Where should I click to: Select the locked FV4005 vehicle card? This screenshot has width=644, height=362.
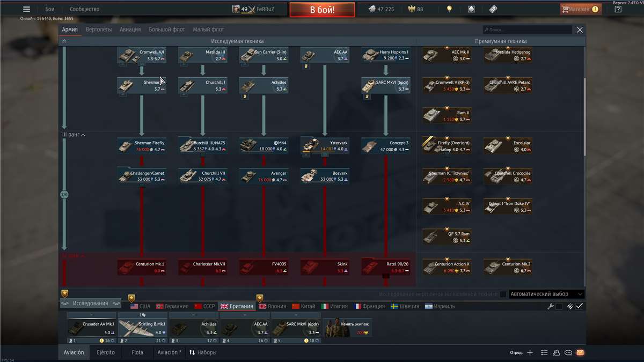(264, 267)
